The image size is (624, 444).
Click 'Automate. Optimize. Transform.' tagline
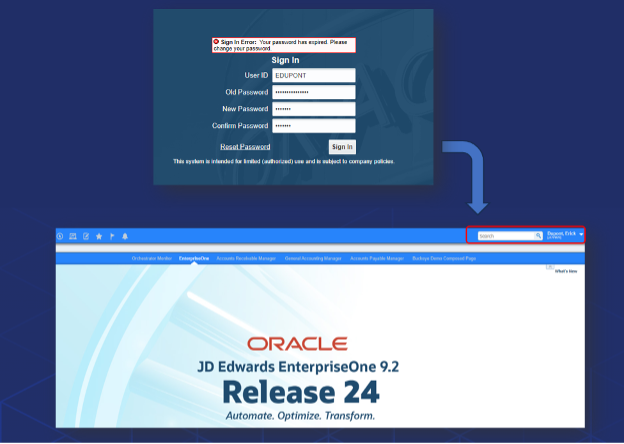pyautogui.click(x=300, y=416)
